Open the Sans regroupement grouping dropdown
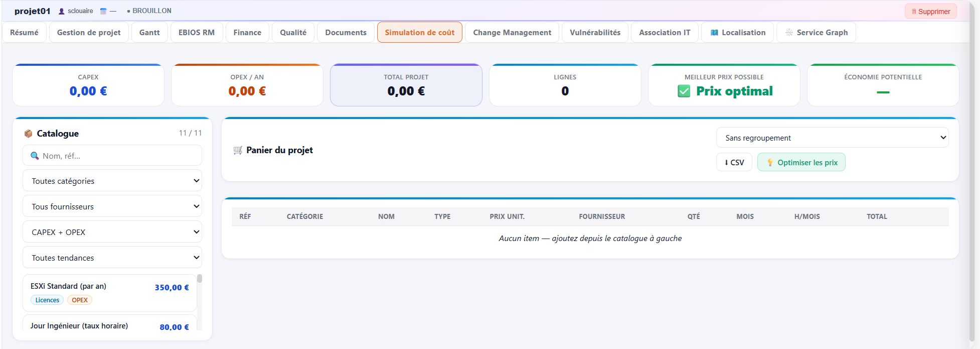 pos(832,138)
